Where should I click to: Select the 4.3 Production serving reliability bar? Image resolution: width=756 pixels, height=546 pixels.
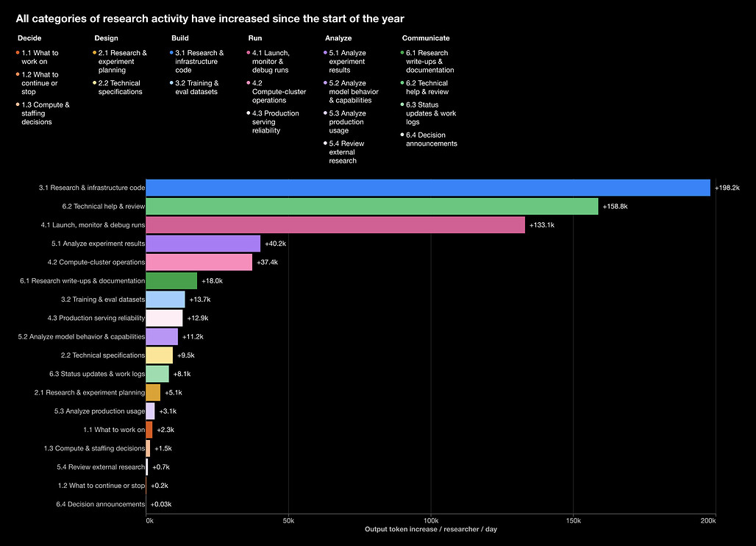tap(165, 319)
